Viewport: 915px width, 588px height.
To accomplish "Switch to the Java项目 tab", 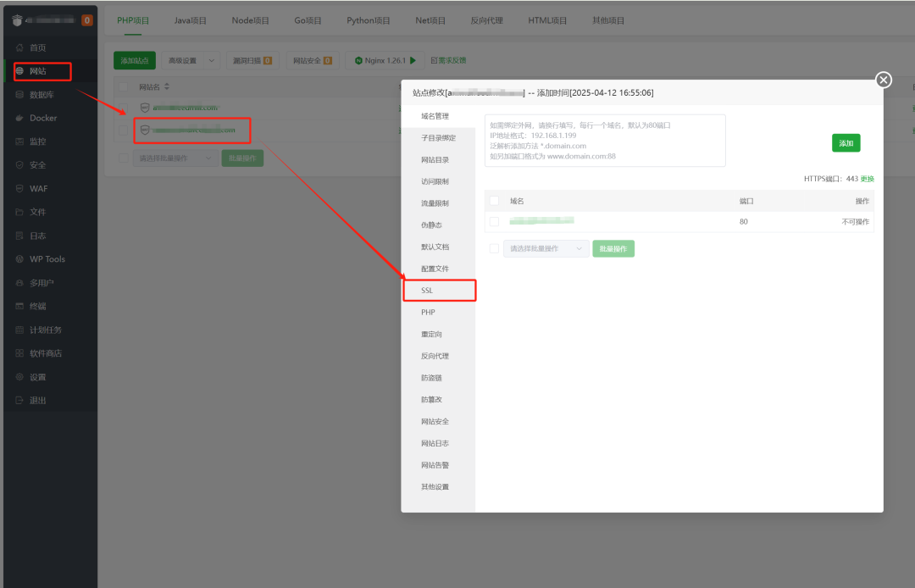I will (190, 20).
